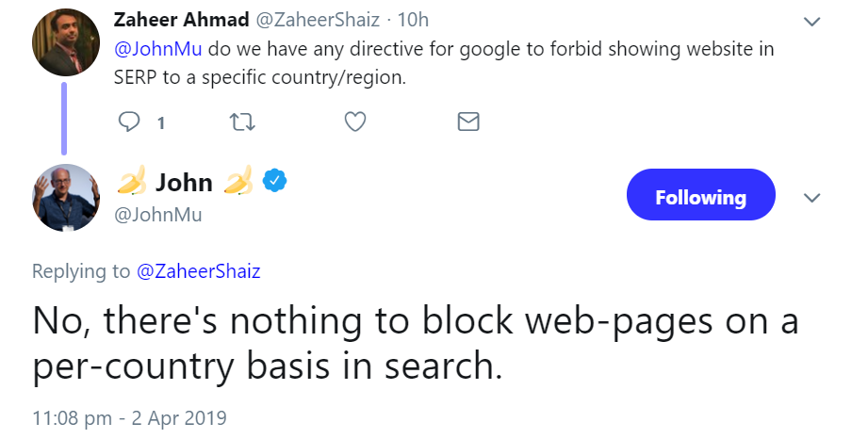
Task: Open dropdown arrow on Zaheer's tweet
Action: [811, 21]
